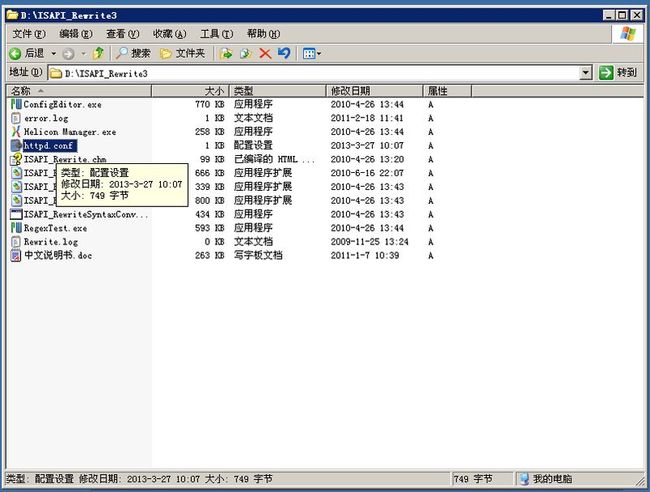Select the Rewrite.log file icon
Viewport: 650px width, 492px height.
pyautogui.click(x=16, y=242)
